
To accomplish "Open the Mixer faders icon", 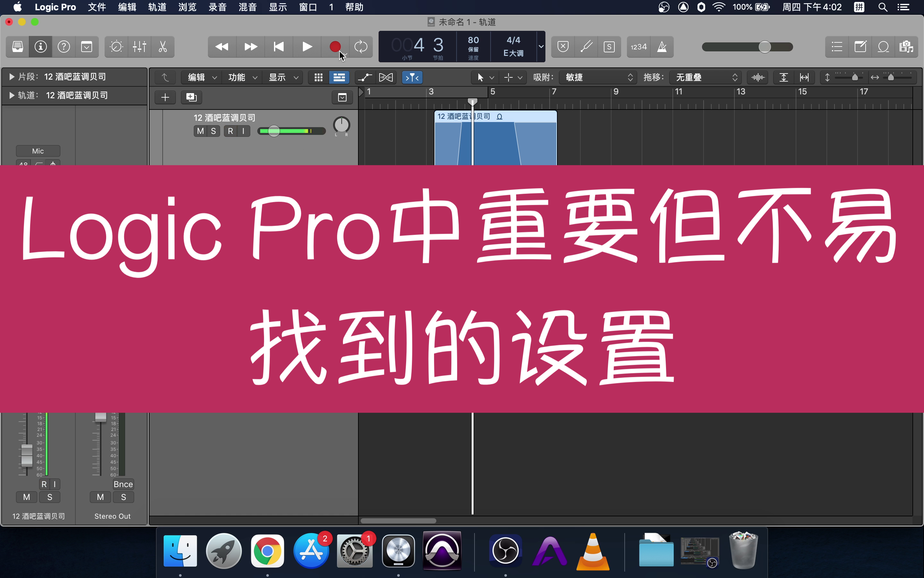I will [x=139, y=47].
